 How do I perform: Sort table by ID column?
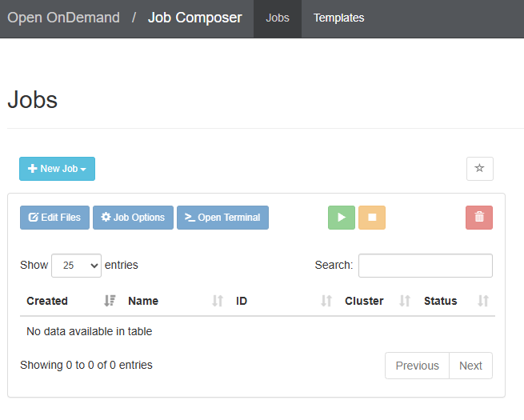click(x=242, y=301)
